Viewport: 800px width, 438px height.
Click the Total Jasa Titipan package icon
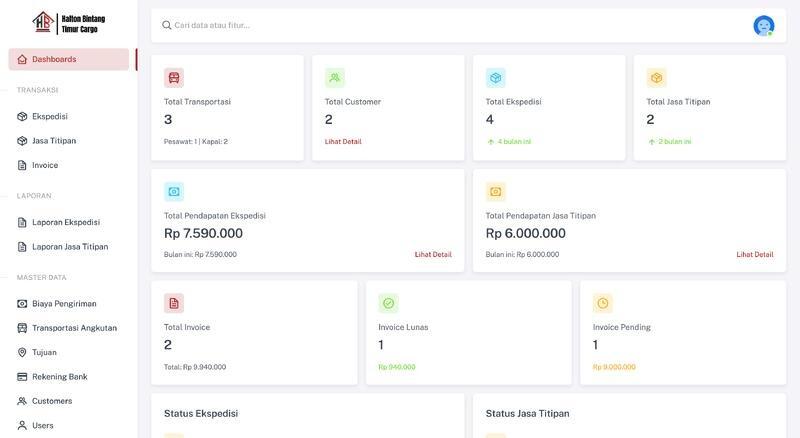click(x=656, y=78)
